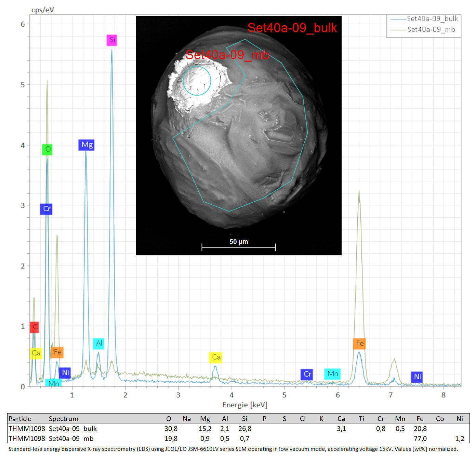
Task: Select the green O element label
Action: 47,149
